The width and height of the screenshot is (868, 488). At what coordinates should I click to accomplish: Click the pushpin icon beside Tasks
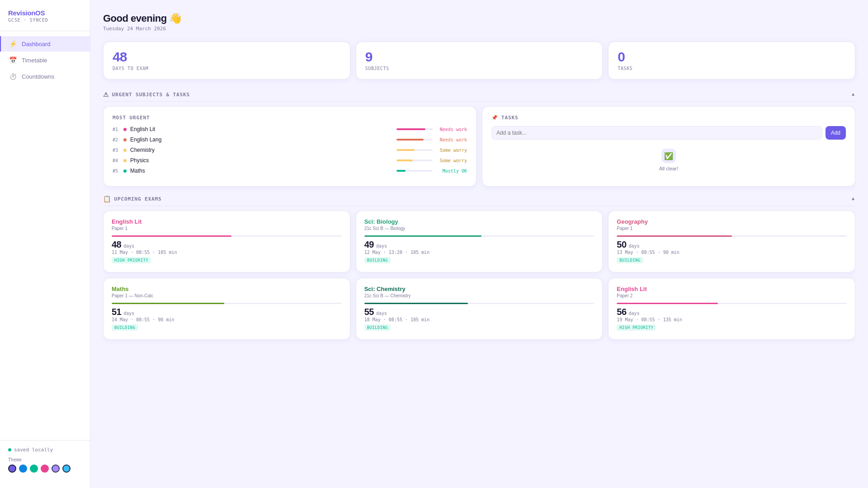tap(495, 118)
